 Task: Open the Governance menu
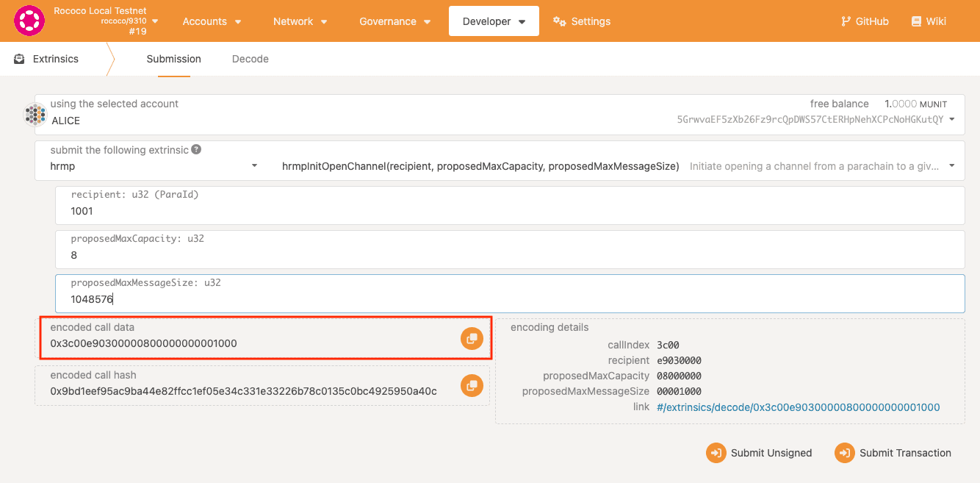(x=394, y=21)
